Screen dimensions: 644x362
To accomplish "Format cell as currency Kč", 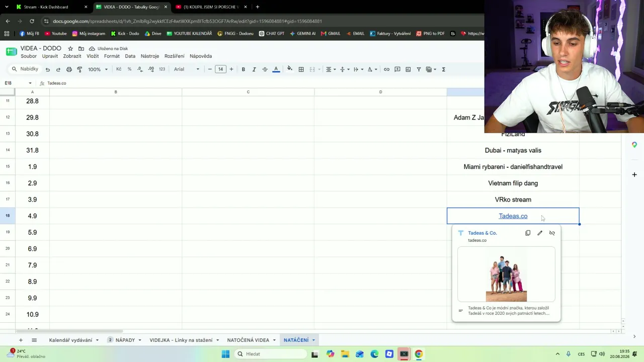I will [x=119, y=69].
